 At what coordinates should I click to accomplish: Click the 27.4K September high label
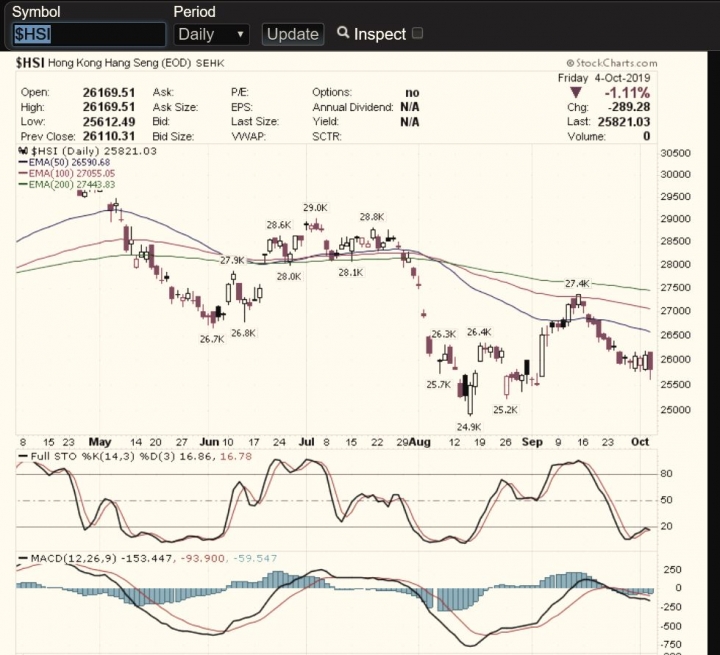click(577, 283)
